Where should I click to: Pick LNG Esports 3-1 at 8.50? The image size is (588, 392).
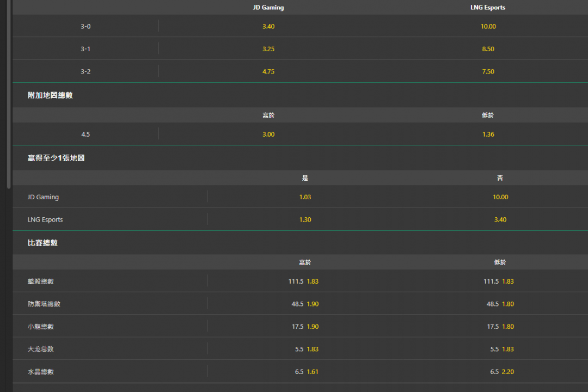[488, 49]
